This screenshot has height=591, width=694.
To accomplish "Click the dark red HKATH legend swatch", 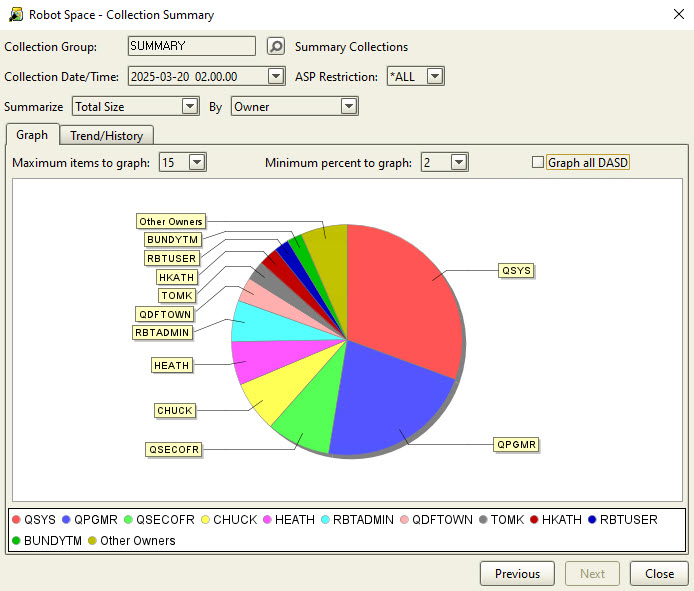I will (x=534, y=520).
